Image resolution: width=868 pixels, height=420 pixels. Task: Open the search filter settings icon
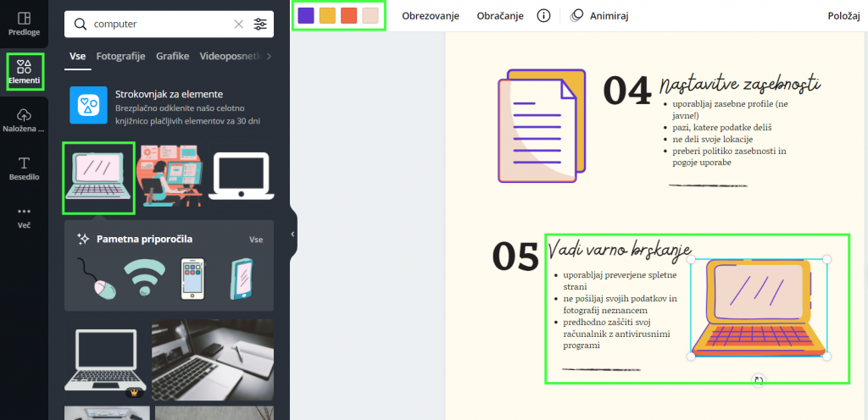[260, 24]
